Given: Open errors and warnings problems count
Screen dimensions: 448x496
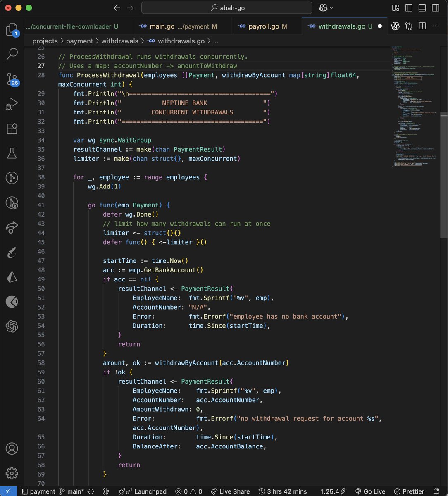Looking at the screenshot, I should pyautogui.click(x=188, y=491).
